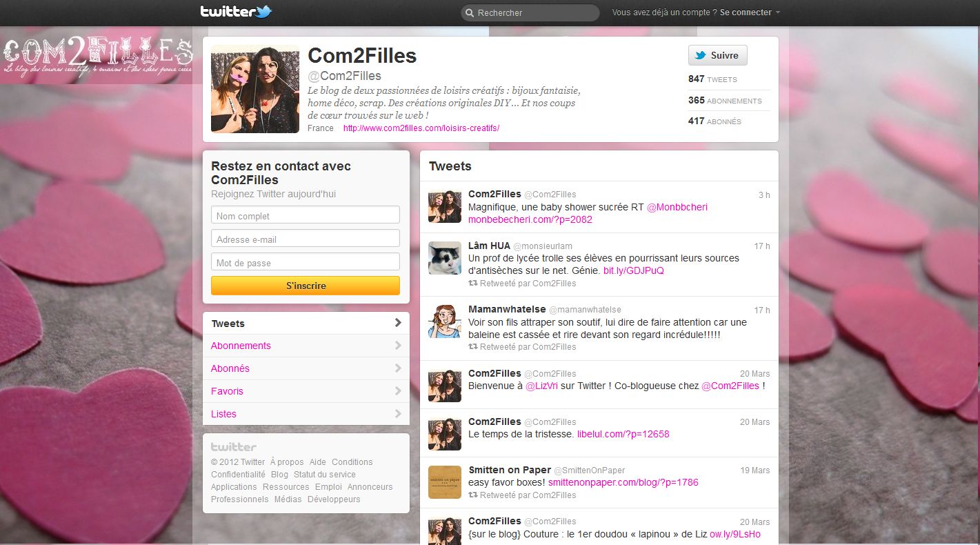Click the Suivre follow button
The image size is (980, 545).
pyautogui.click(x=718, y=55)
